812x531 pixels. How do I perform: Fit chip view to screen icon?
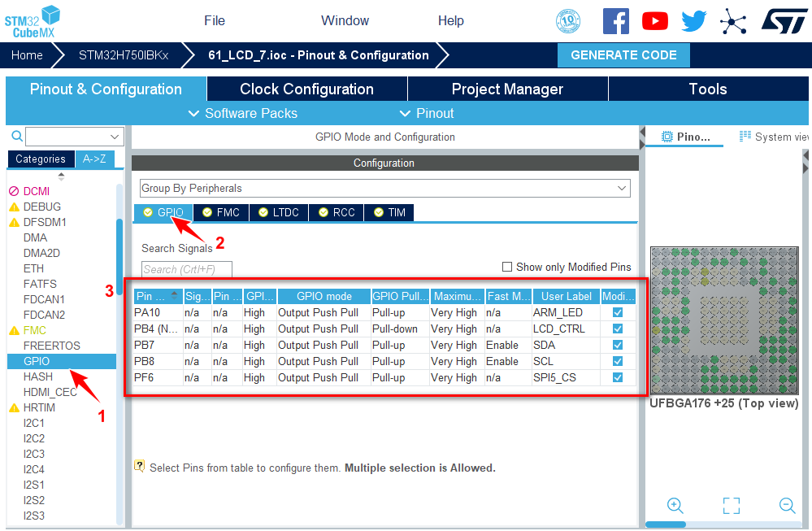point(731,506)
